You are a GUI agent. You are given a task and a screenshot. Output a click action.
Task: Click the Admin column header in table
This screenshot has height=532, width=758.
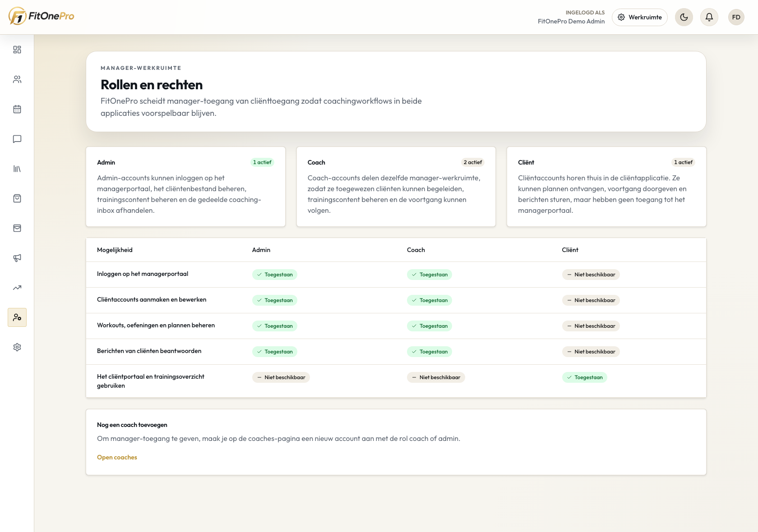tap(261, 250)
